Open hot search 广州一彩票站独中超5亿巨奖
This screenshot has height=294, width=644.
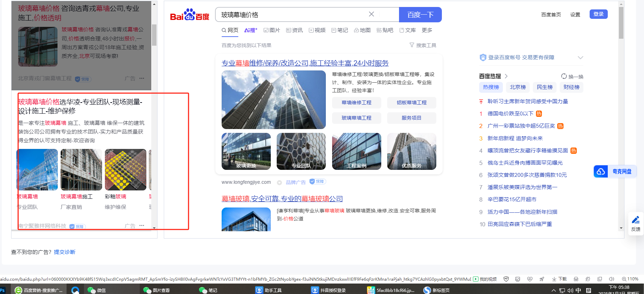pyautogui.click(x=521, y=126)
